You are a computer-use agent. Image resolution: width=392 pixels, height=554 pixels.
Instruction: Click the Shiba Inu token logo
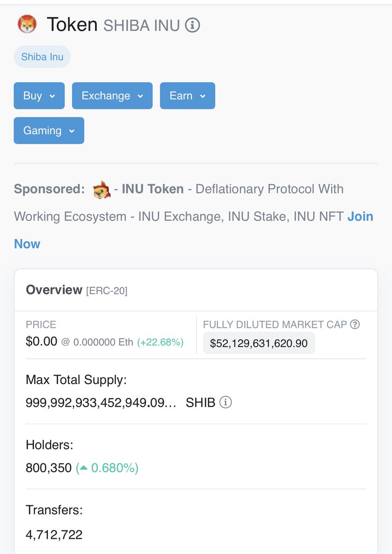27,24
